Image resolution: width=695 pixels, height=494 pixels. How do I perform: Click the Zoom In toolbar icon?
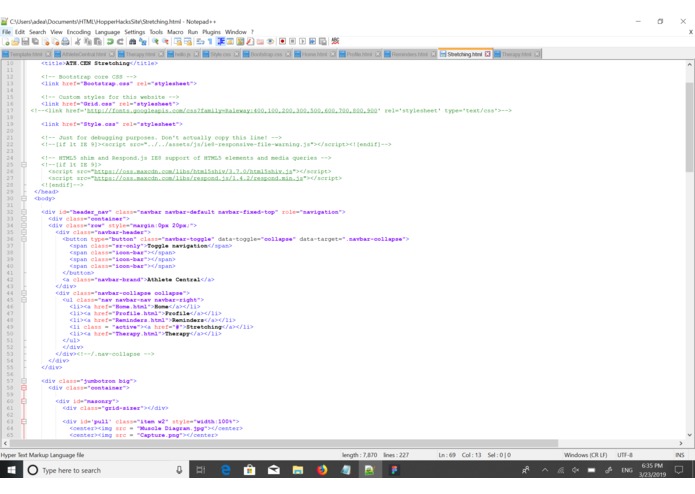155,42
